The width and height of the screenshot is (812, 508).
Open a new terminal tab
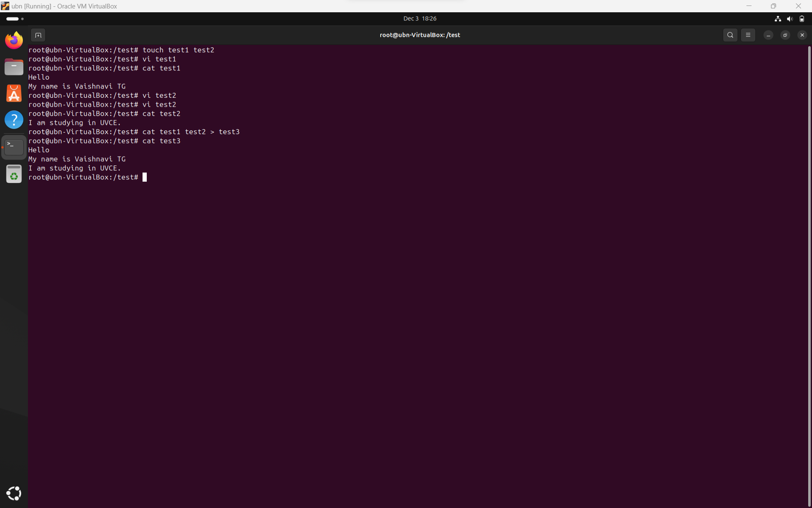[38, 35]
